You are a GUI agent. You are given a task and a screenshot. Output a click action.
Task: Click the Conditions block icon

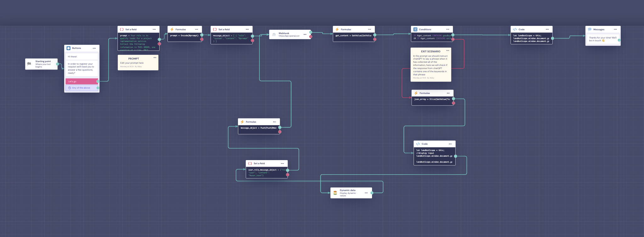[415, 29]
